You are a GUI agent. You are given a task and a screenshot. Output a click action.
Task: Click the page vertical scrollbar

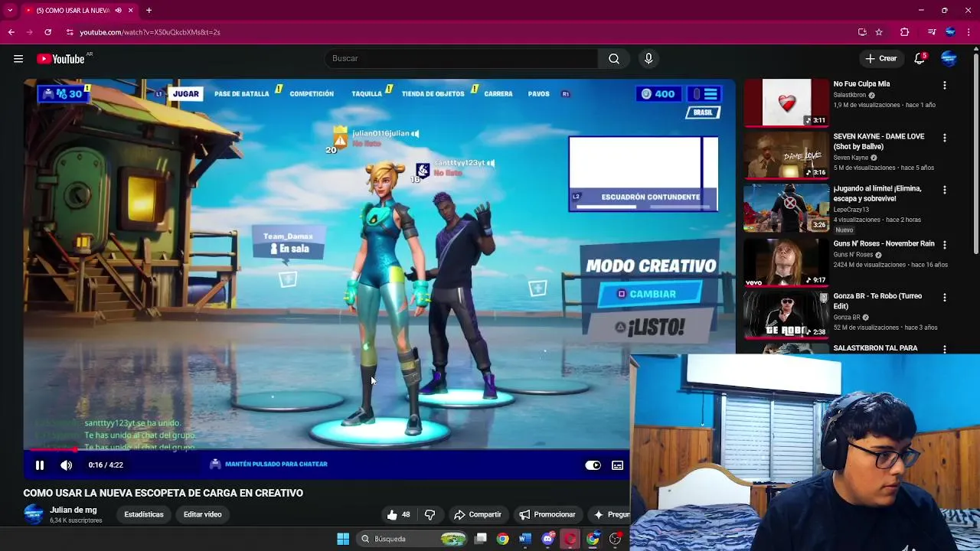pyautogui.click(x=975, y=153)
